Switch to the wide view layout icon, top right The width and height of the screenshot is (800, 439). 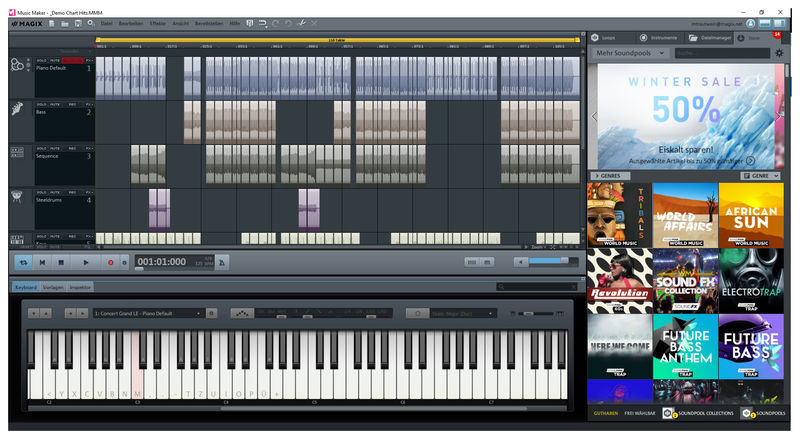765,23
